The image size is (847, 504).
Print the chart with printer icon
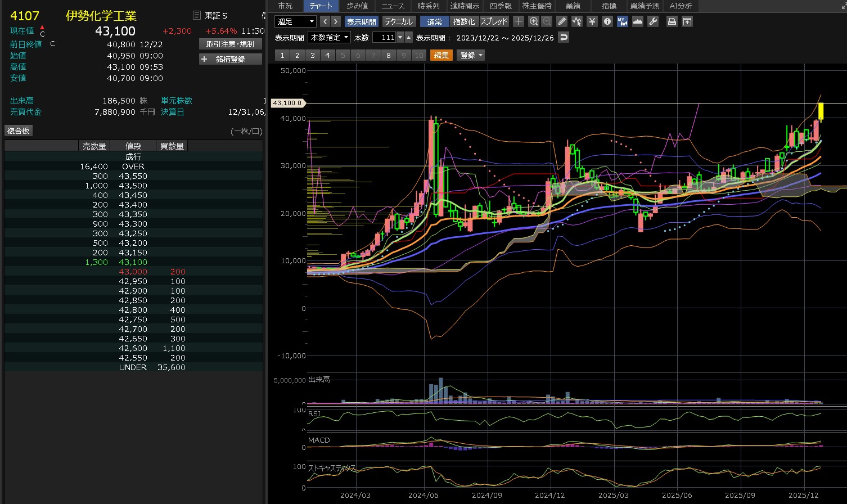click(x=672, y=21)
